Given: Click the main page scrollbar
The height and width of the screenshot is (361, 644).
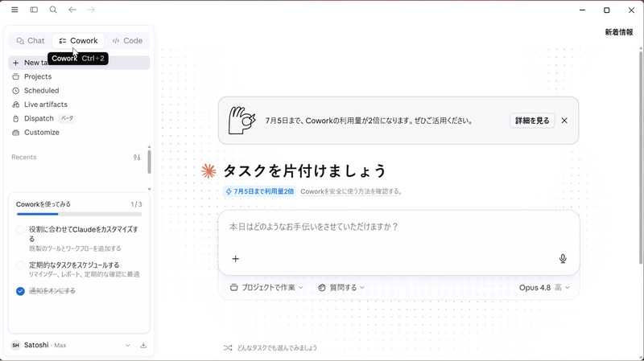Looking at the screenshot, I should [641, 158].
